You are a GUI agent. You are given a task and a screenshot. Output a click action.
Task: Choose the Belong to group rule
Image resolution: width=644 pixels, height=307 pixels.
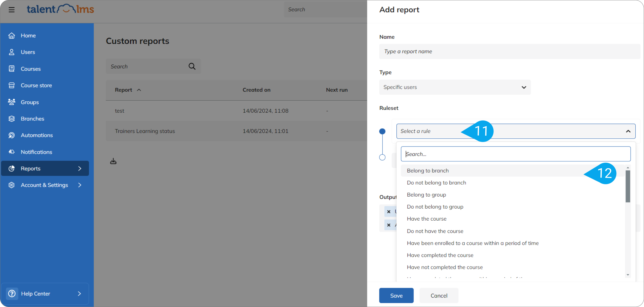[513, 195]
